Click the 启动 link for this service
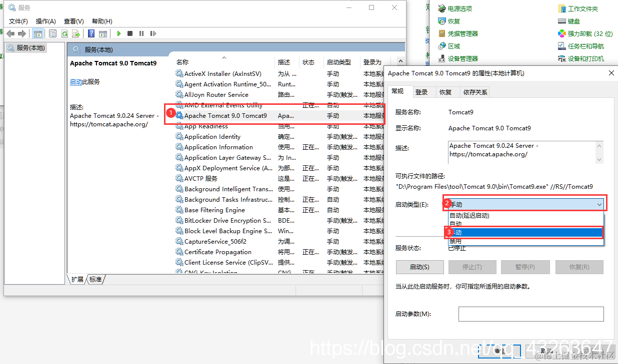618x364 pixels. [76, 81]
